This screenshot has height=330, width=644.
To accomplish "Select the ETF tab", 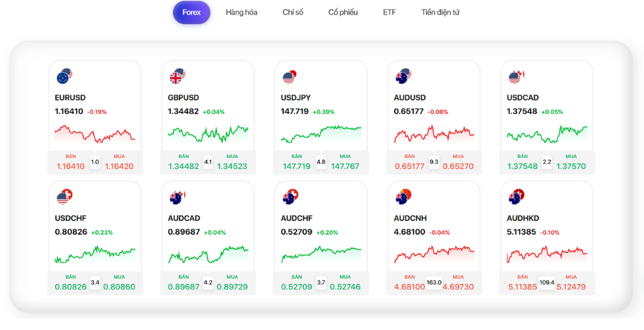I will pyautogui.click(x=390, y=12).
